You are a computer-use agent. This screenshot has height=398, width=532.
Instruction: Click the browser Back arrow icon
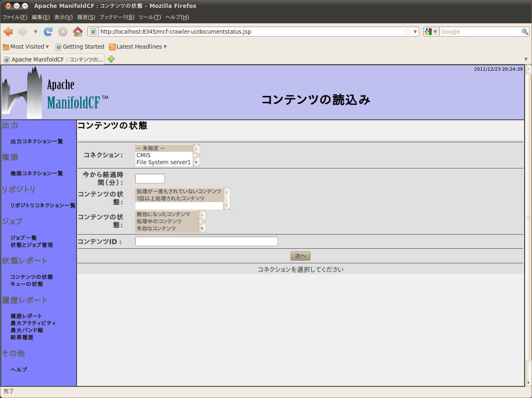8,32
